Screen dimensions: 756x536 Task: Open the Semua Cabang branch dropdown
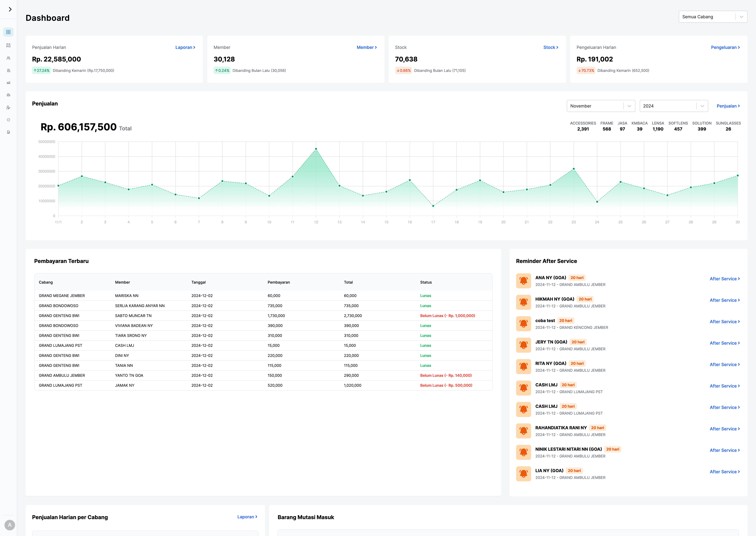pos(713,17)
